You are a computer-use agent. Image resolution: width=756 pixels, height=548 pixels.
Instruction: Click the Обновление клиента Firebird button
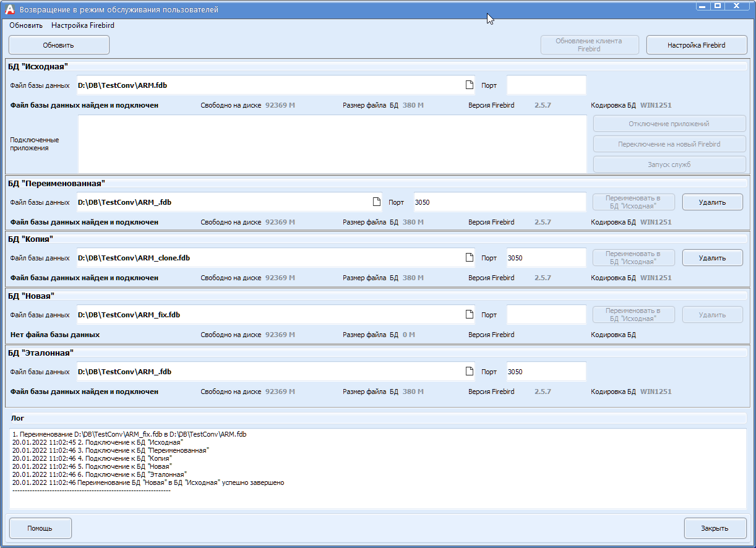tap(588, 45)
